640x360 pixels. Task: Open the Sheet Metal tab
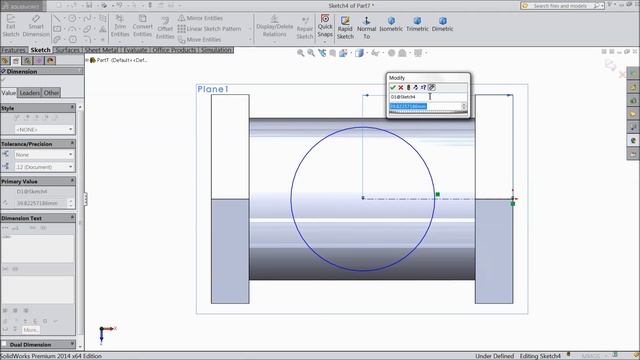101,50
